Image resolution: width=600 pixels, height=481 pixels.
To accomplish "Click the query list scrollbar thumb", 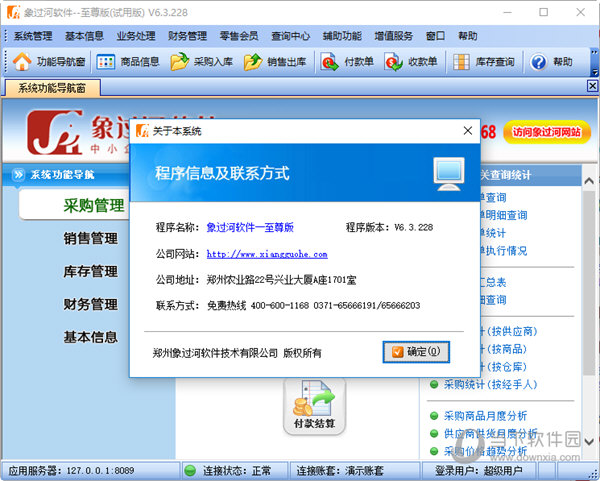I will point(589,282).
